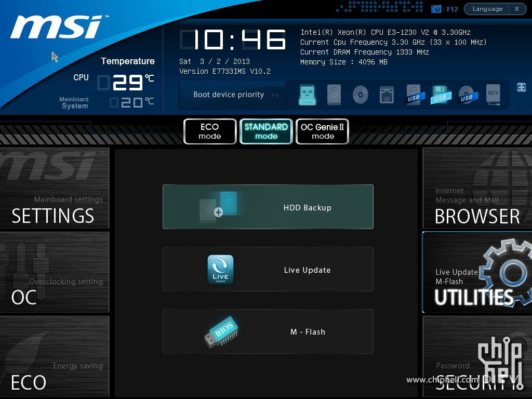Image resolution: width=532 pixels, height=399 pixels.
Task: Switch to OC Genie II mode
Action: pos(322,131)
